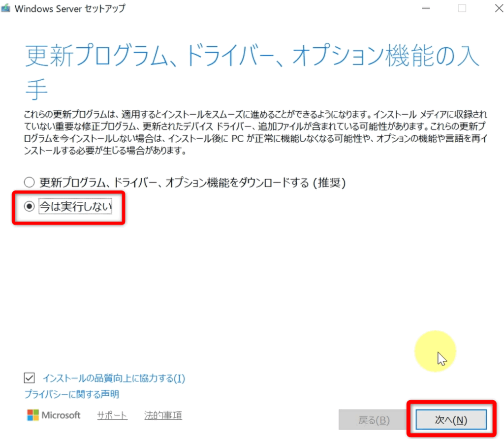Click the インストールの品質向上に協力する(I) label text
The height and width of the screenshot is (439, 504).
(114, 378)
